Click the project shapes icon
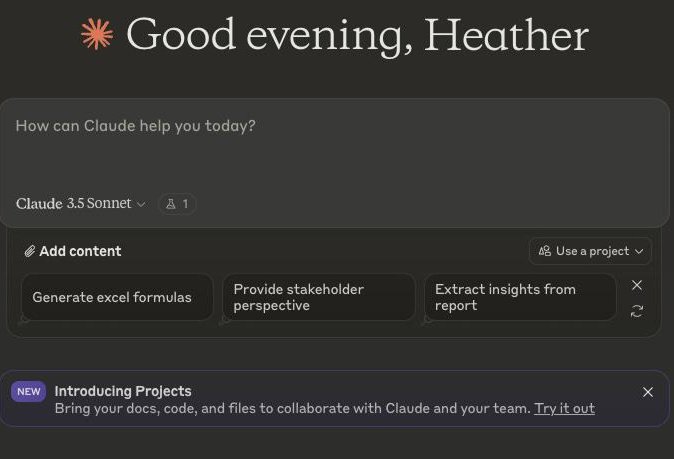The image size is (674, 459). tap(545, 251)
